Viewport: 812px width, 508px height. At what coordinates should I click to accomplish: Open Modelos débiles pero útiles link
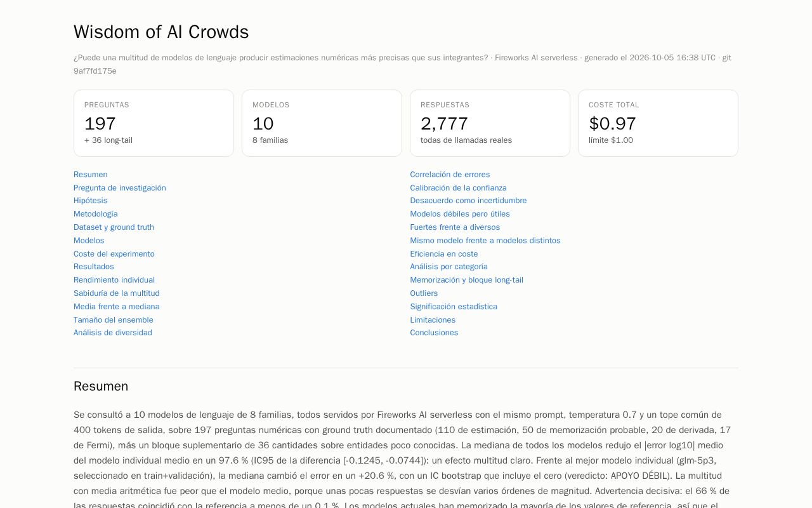pos(460,214)
